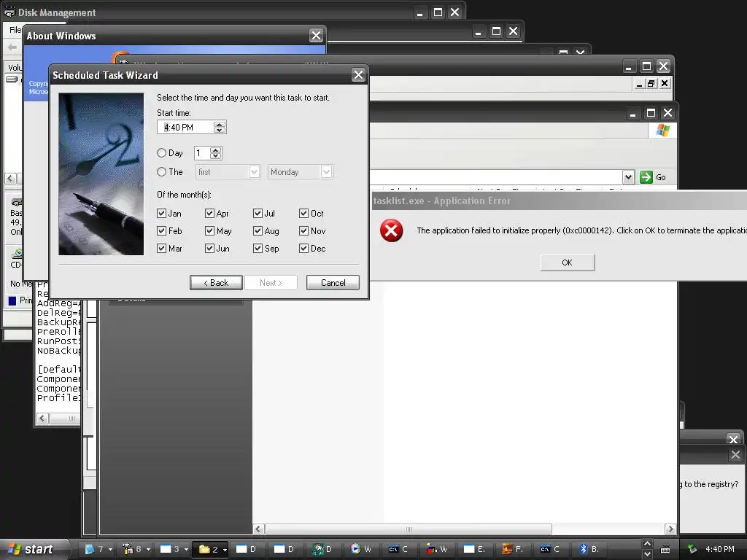Click OK in tasklist.exe error dialog

click(x=567, y=262)
